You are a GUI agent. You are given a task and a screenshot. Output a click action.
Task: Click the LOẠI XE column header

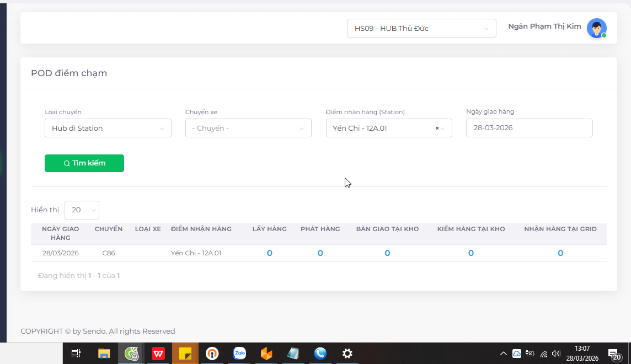tap(148, 229)
